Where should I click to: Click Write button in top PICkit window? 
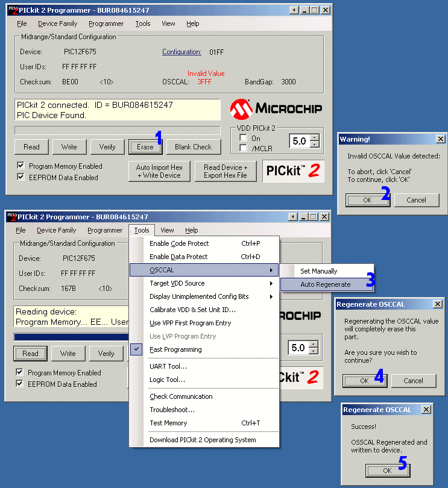point(69,147)
